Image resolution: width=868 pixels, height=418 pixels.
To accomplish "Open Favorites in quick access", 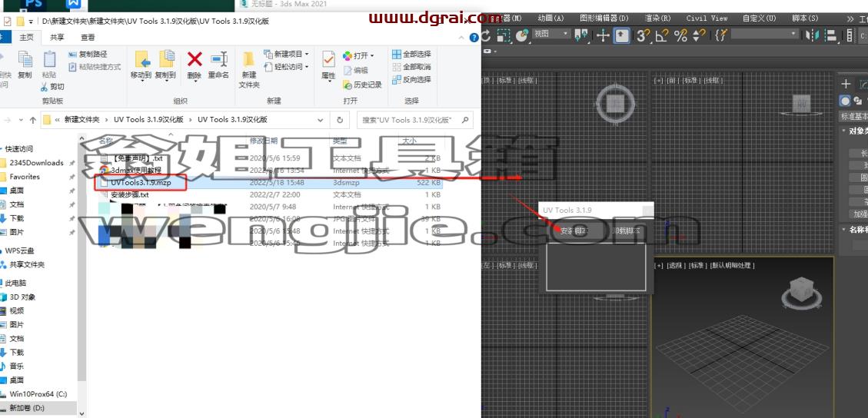I will tap(25, 177).
